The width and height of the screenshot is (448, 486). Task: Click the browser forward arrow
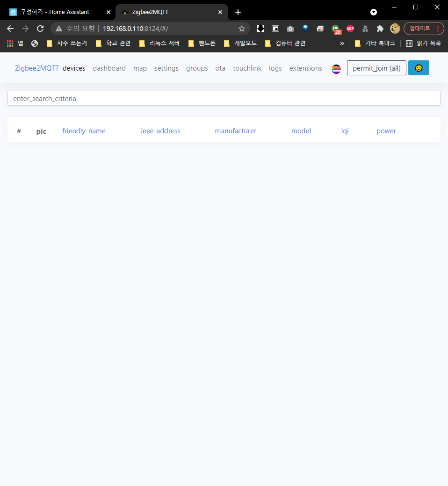coord(25,29)
